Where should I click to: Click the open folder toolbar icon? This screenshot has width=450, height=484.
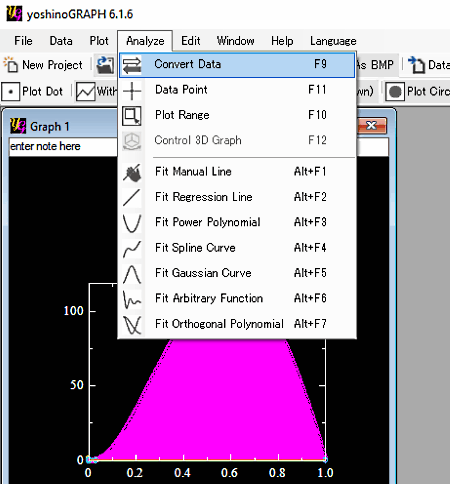105,64
